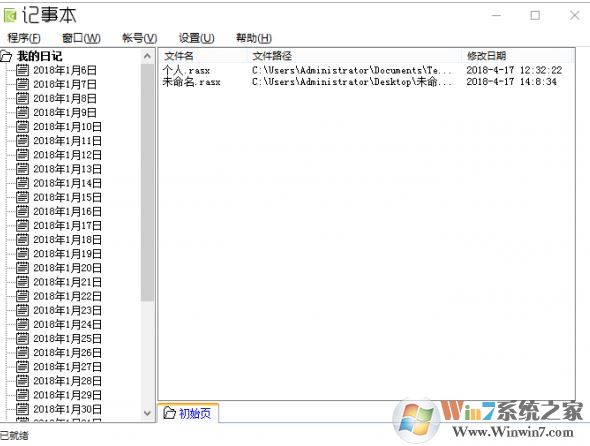Image resolution: width=590 pixels, height=446 pixels.
Task: Select the 未命名.rasx file row
Action: 366,82
